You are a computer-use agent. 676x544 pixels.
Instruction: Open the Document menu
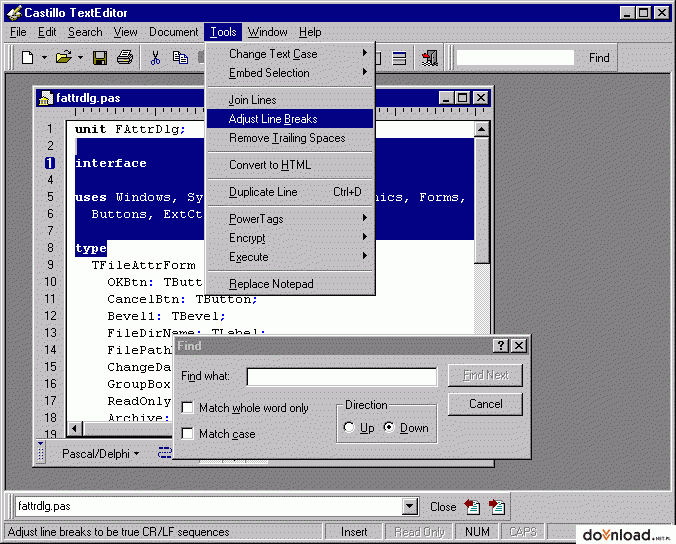pos(174,32)
